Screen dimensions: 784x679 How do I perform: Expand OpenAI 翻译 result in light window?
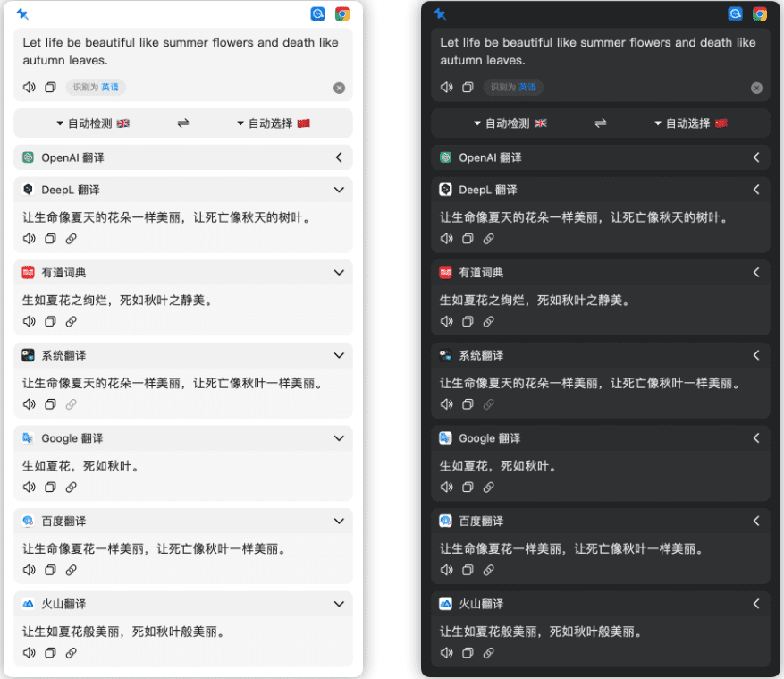tap(339, 157)
